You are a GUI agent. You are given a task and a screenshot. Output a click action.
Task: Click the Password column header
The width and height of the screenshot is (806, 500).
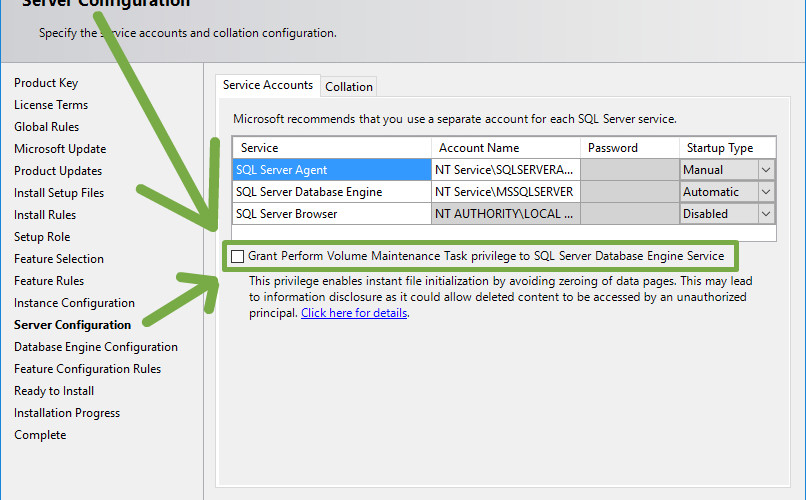click(630, 148)
